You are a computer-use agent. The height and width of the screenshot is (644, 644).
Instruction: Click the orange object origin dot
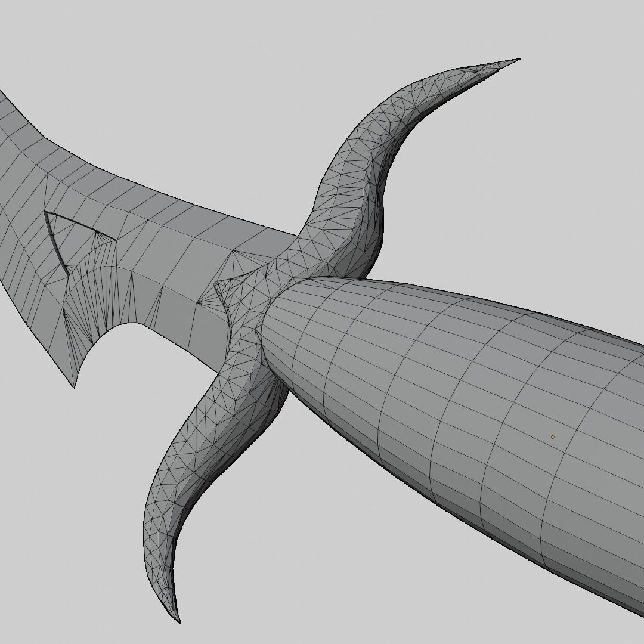(x=552, y=437)
